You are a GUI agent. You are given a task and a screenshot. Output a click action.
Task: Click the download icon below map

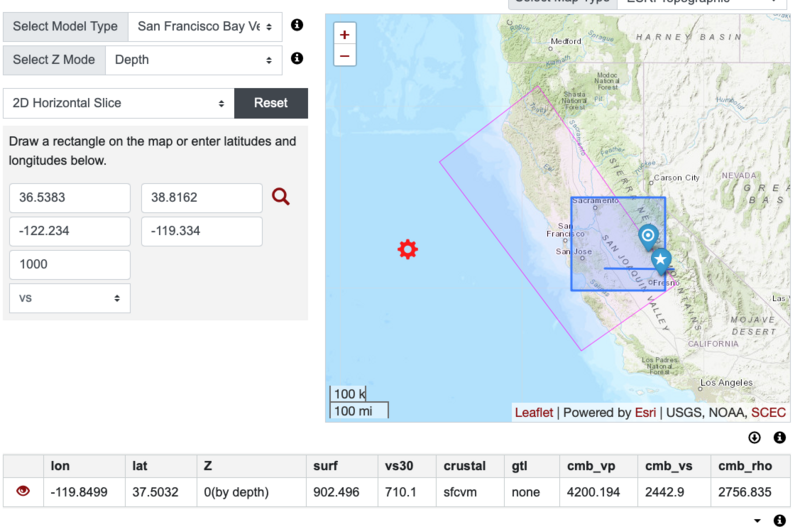coord(754,438)
